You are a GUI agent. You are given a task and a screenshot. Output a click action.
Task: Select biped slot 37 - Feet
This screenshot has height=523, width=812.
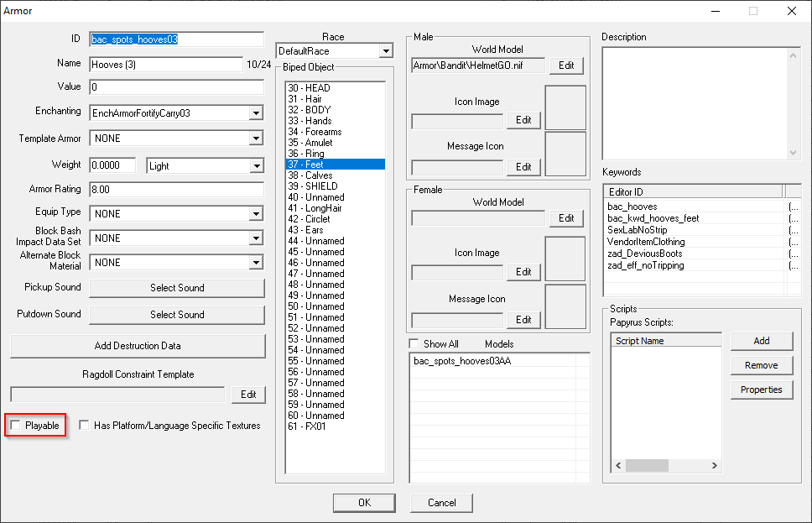tap(336, 165)
